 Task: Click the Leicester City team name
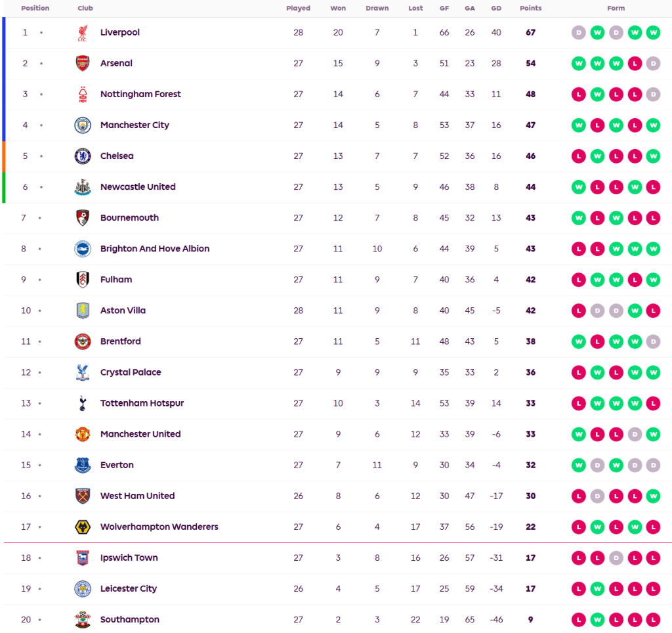click(x=129, y=588)
